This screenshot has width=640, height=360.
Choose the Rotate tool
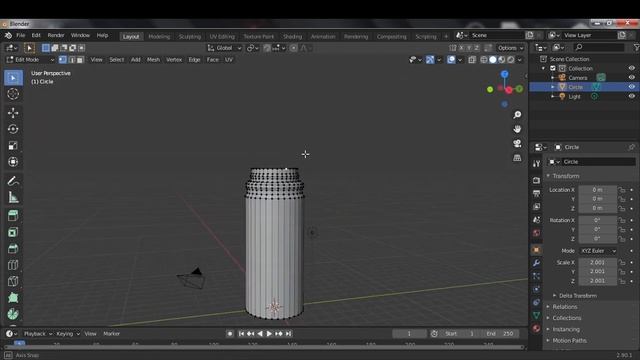pos(13,129)
